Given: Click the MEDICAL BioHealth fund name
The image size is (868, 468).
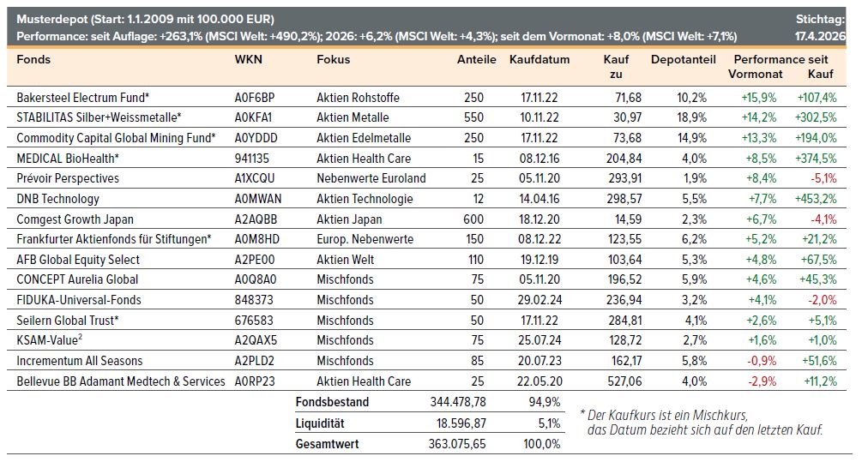Looking at the screenshot, I should (x=68, y=159).
